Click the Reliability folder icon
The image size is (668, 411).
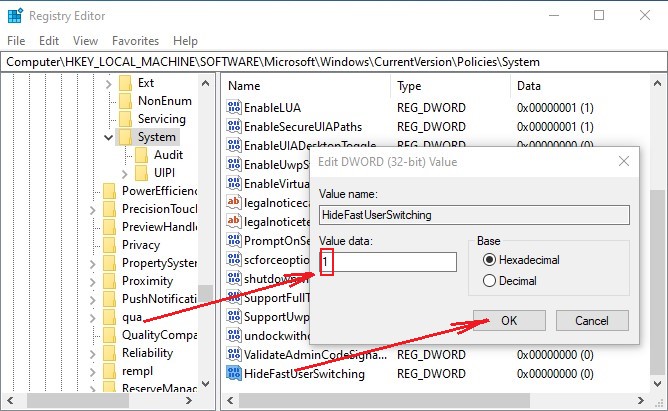pyautogui.click(x=109, y=353)
